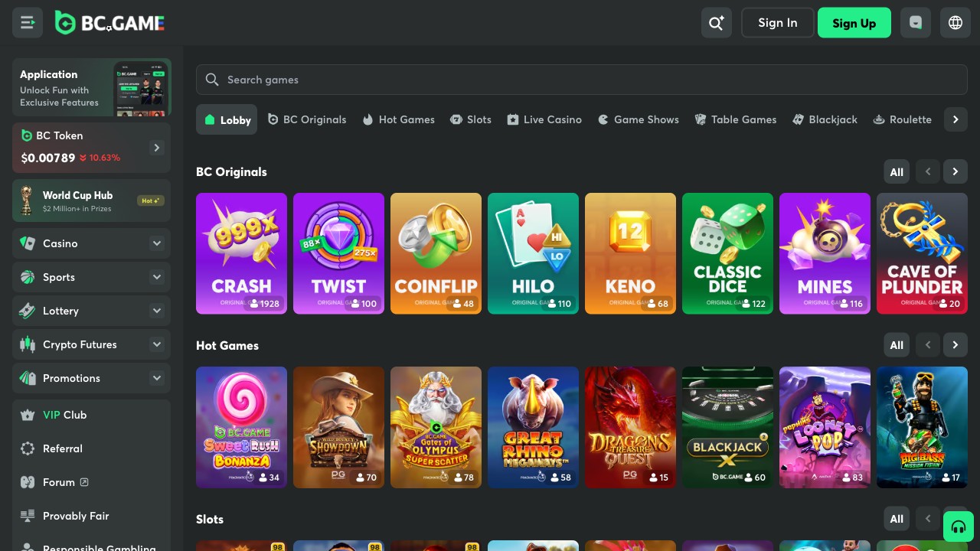This screenshot has width=980, height=551.
Task: Switch to the BC Originals tab
Action: [307, 119]
